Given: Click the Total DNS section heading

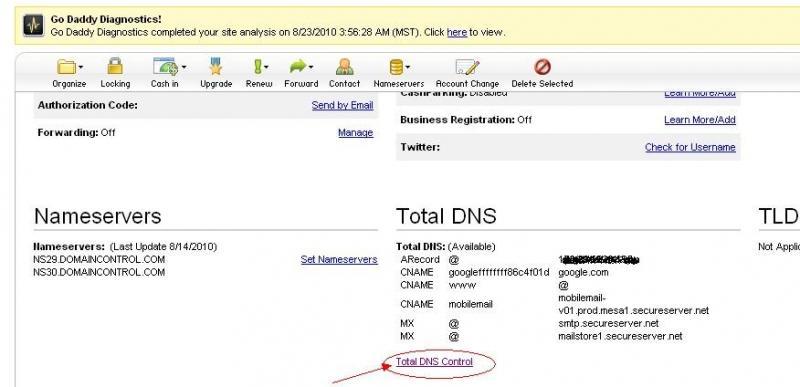Looking at the screenshot, I should pos(446,216).
